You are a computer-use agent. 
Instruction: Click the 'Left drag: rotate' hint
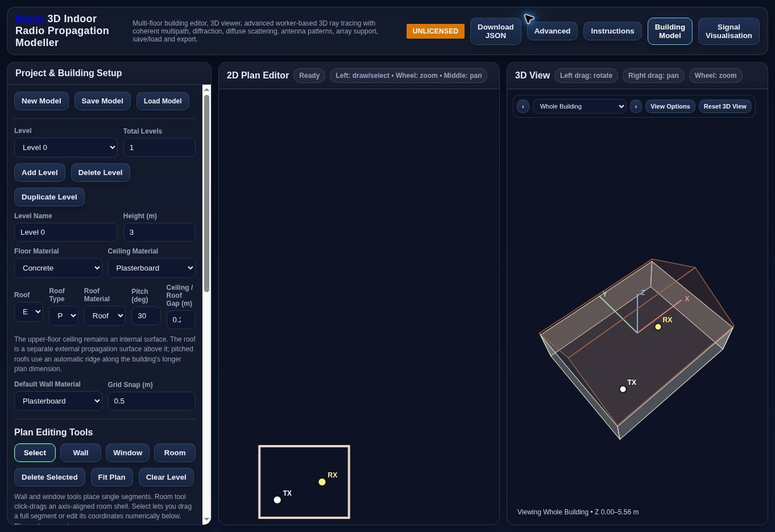pyautogui.click(x=586, y=76)
